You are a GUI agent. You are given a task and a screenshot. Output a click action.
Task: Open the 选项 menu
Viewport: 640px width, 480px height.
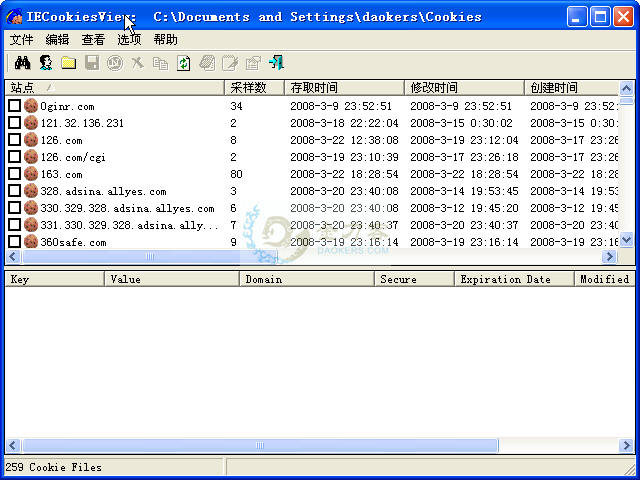tap(129, 40)
